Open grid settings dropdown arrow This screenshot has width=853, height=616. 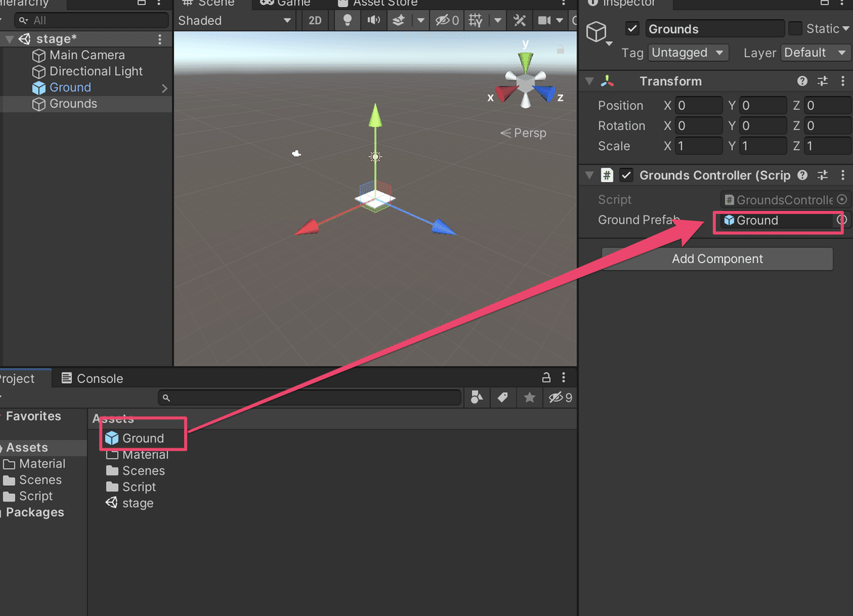[x=498, y=21]
